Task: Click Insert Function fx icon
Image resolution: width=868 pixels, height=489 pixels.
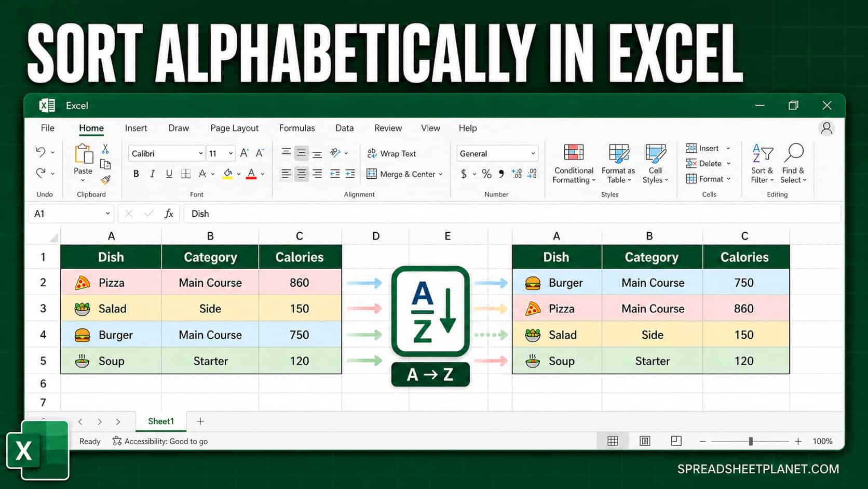Action: coord(169,214)
